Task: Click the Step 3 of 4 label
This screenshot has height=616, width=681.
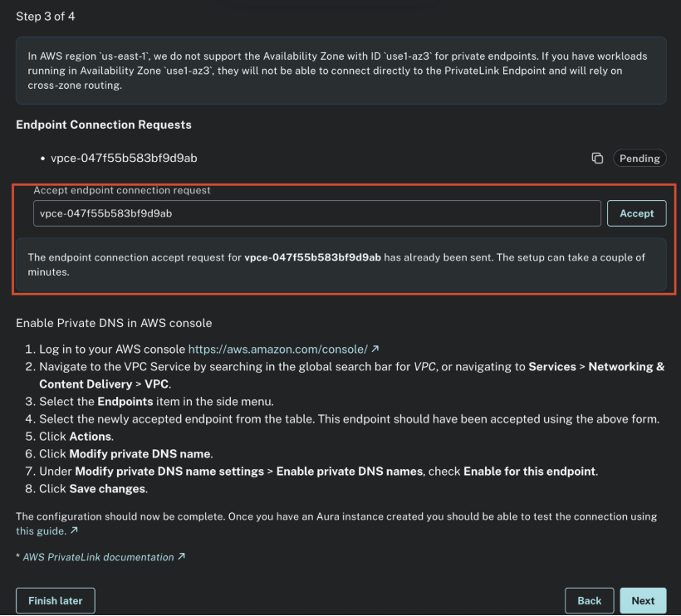Action: tap(45, 16)
